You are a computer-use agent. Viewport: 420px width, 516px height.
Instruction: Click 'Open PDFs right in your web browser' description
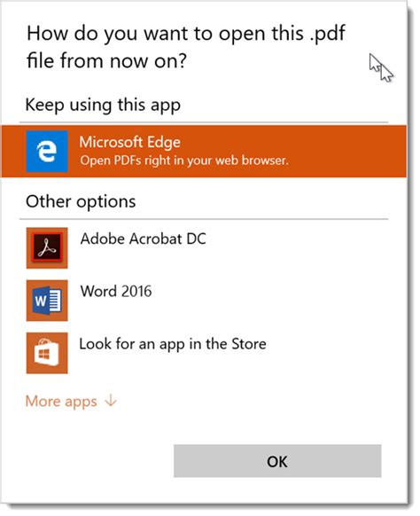point(184,160)
